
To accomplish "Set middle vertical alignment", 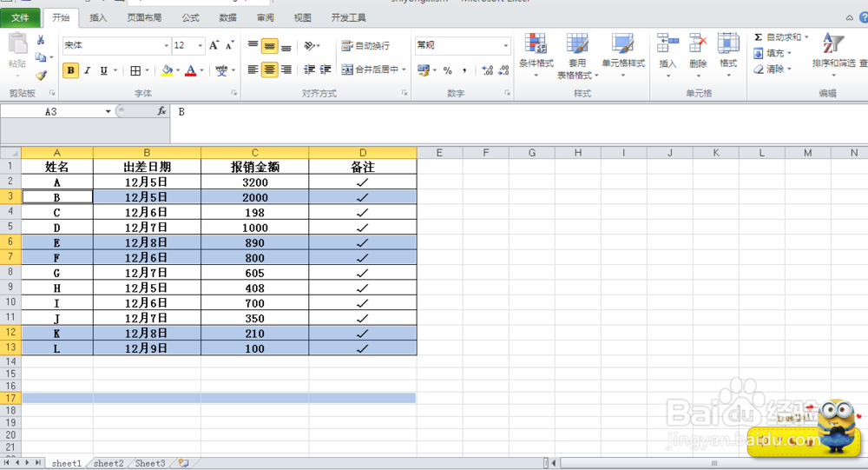I will 269,45.
